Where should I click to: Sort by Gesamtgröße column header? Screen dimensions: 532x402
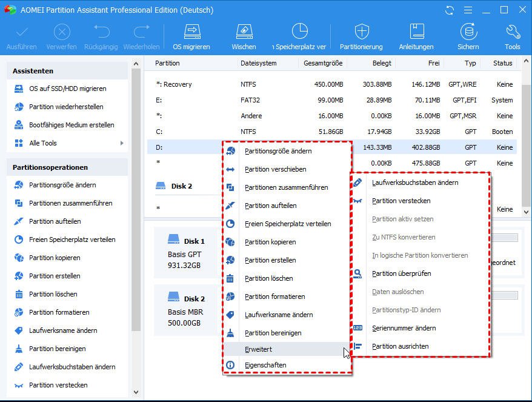click(x=323, y=63)
